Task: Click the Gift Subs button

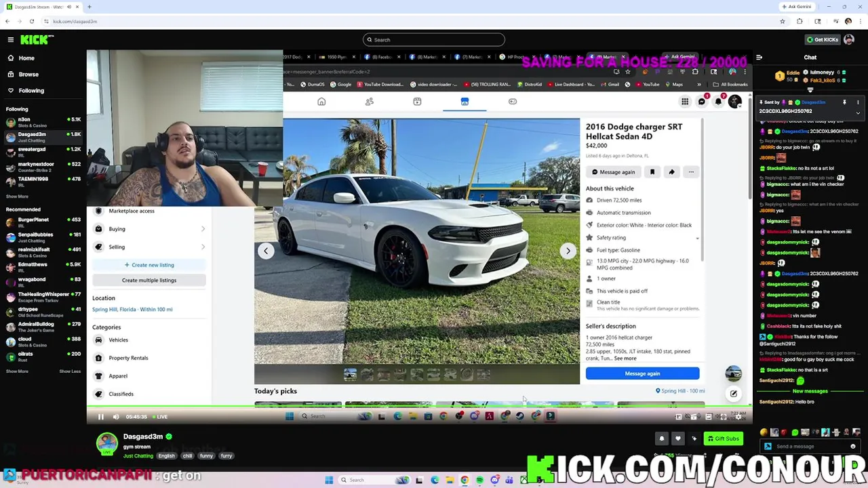Action: pyautogui.click(x=723, y=439)
